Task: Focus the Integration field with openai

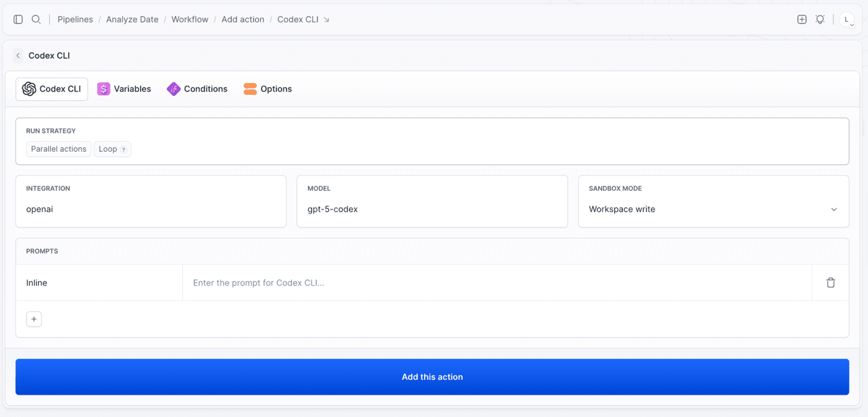Action: pos(151,201)
